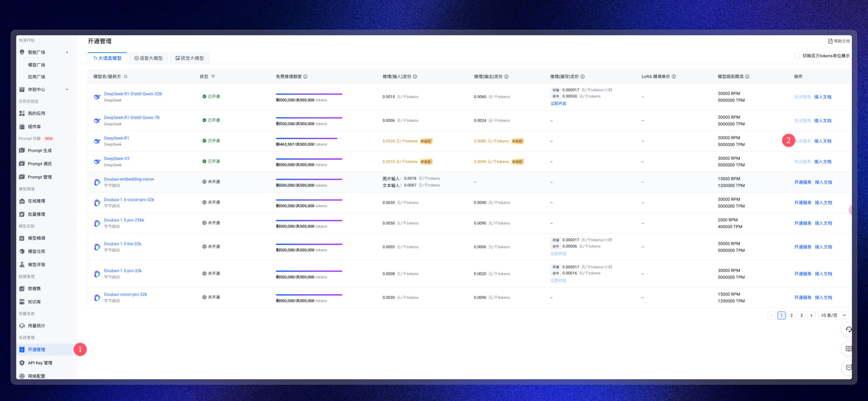The image size is (868, 401).
Task: Open 网络配置 globe icon
Action: click(22, 376)
